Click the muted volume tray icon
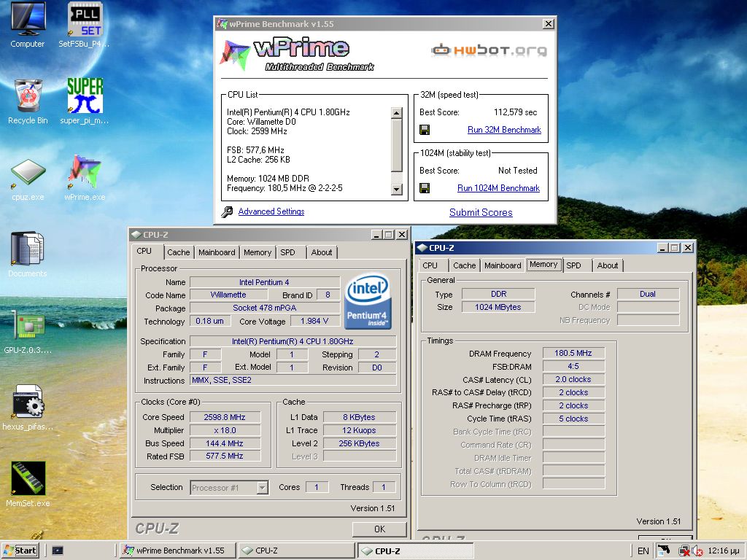 pos(697,551)
